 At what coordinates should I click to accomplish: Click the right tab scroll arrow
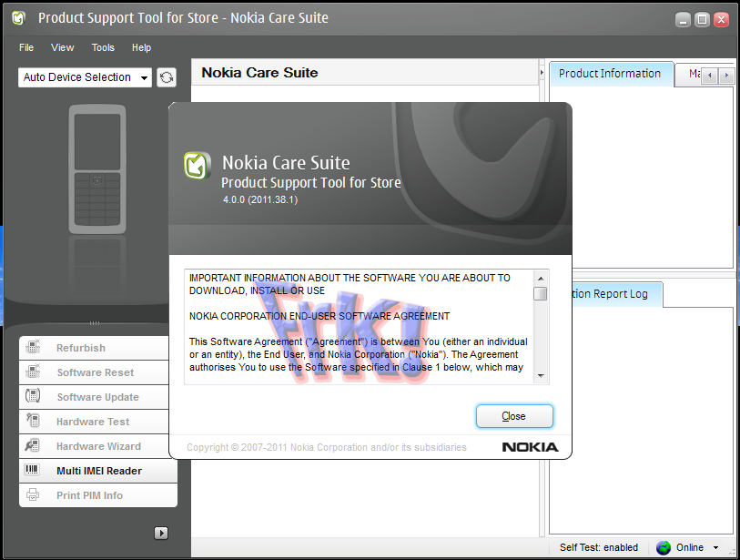click(726, 76)
